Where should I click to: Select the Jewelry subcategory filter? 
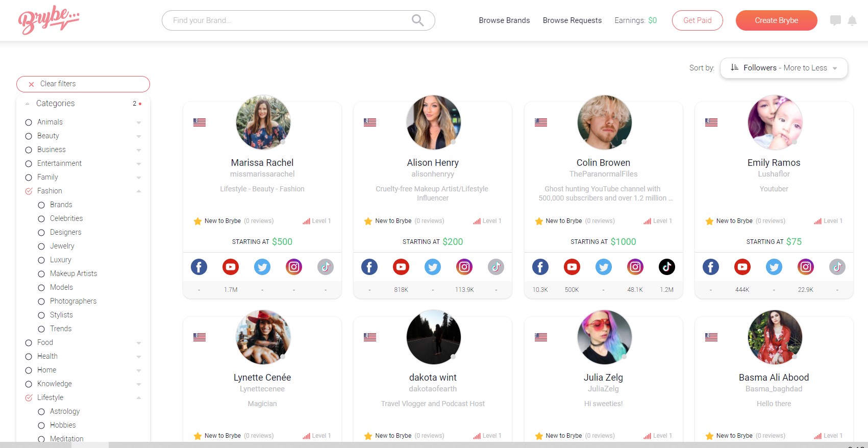[62, 246]
